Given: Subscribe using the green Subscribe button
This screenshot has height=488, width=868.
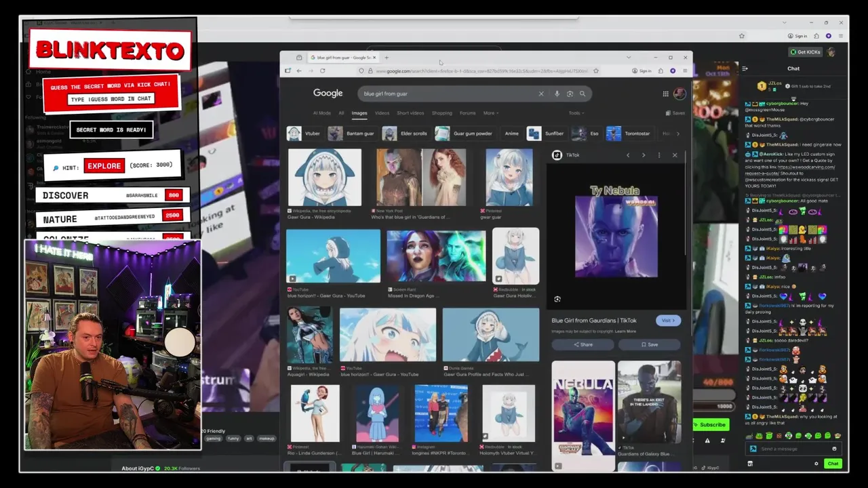Looking at the screenshot, I should (709, 425).
